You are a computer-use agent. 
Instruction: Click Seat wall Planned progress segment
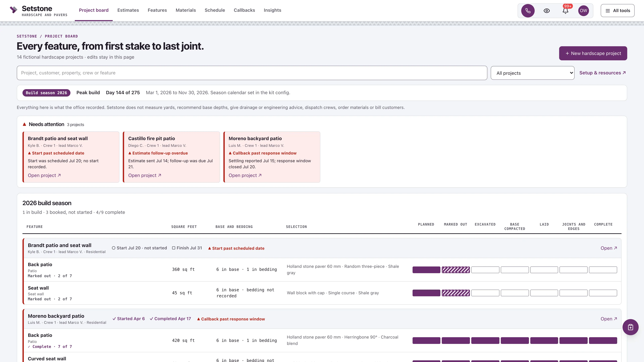click(x=426, y=293)
